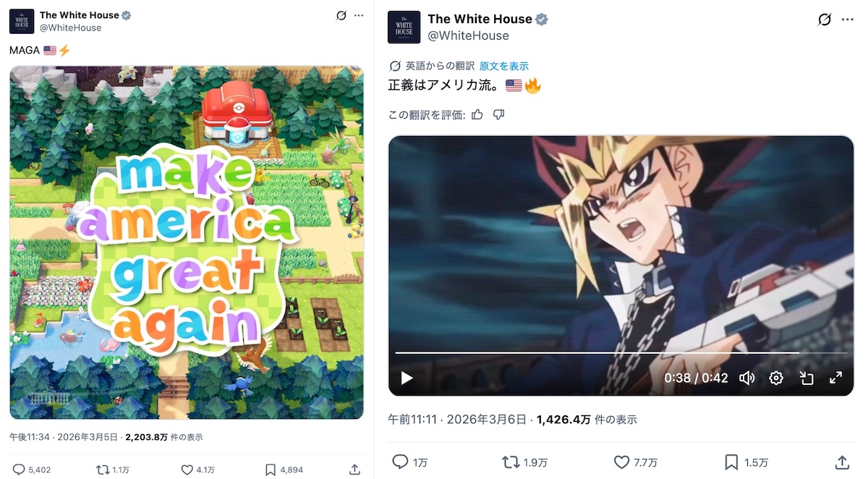This screenshot has width=868, height=479.
Task: Like the right tweet with 7.7万 likes
Action: coord(621,462)
